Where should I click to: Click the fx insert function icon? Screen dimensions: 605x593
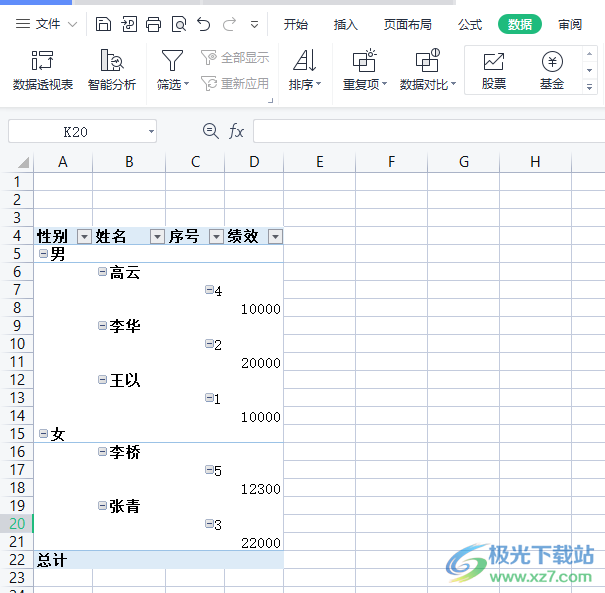tap(236, 131)
